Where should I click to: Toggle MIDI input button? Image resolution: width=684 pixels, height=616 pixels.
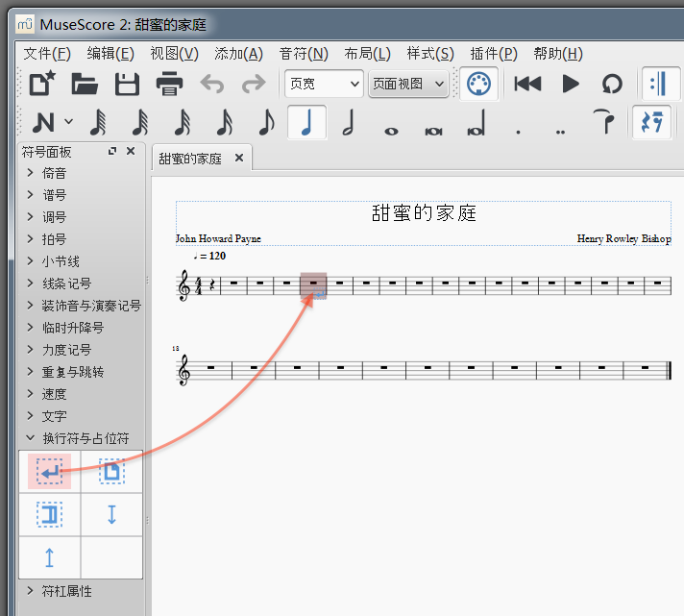click(x=477, y=84)
